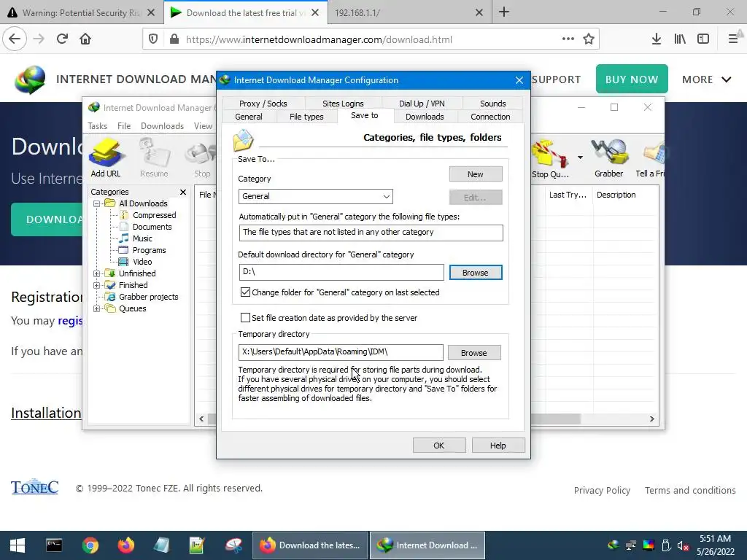Click the Stop toolbar icon in IDM

[x=202, y=158]
